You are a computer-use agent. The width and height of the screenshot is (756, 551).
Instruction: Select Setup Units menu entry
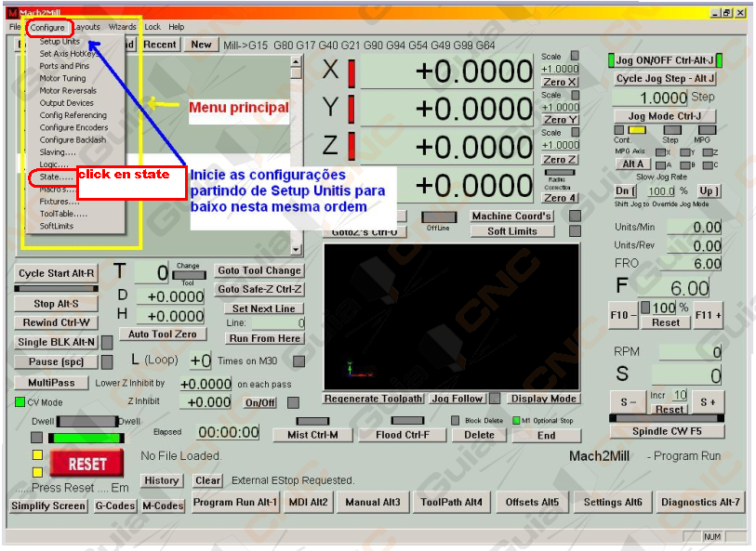(60, 42)
